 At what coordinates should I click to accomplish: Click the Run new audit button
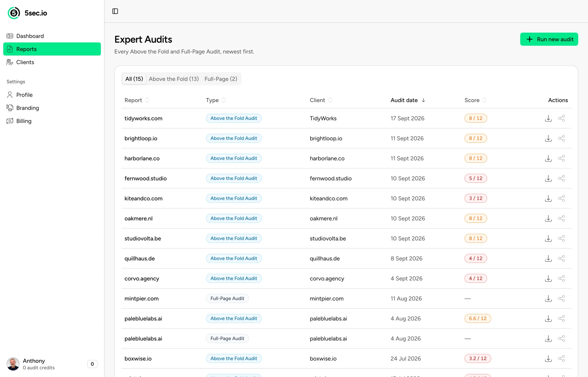click(x=549, y=39)
